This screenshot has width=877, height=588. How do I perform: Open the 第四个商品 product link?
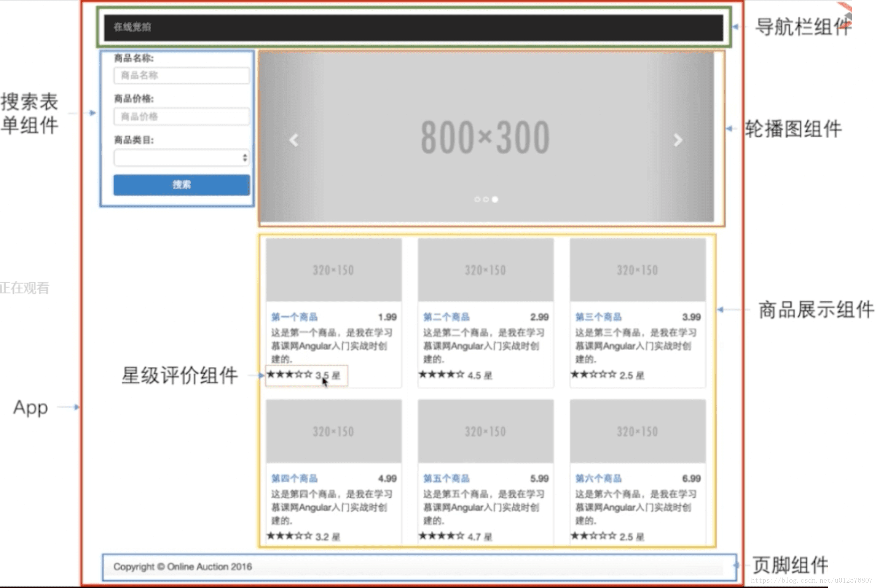(x=294, y=478)
